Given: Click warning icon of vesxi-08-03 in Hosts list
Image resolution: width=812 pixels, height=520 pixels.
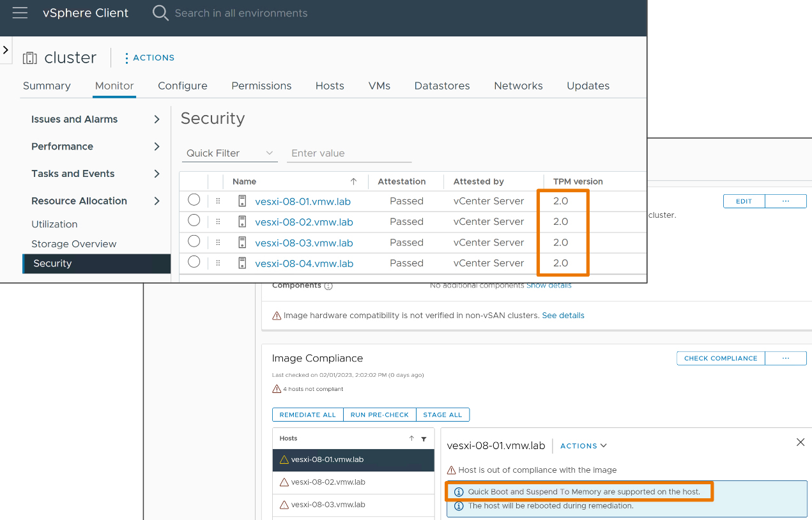Looking at the screenshot, I should 284,505.
